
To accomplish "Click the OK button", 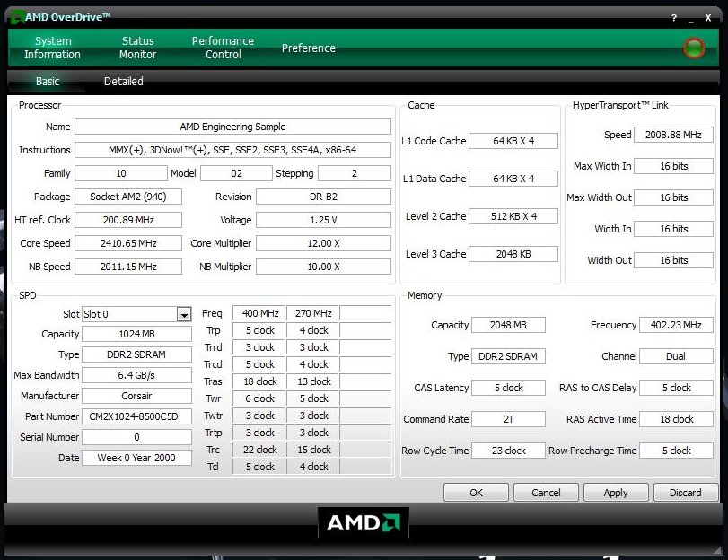I will 476,492.
